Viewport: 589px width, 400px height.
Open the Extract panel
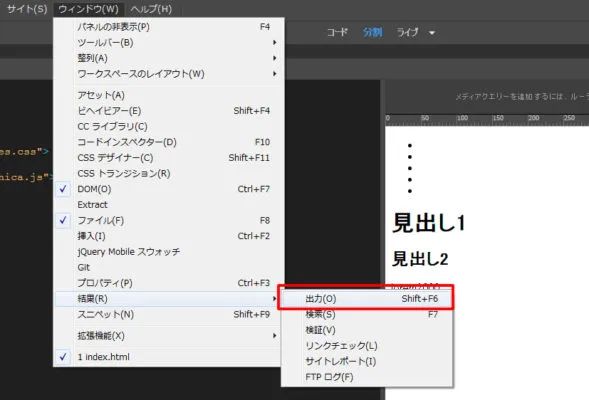[168, 205]
